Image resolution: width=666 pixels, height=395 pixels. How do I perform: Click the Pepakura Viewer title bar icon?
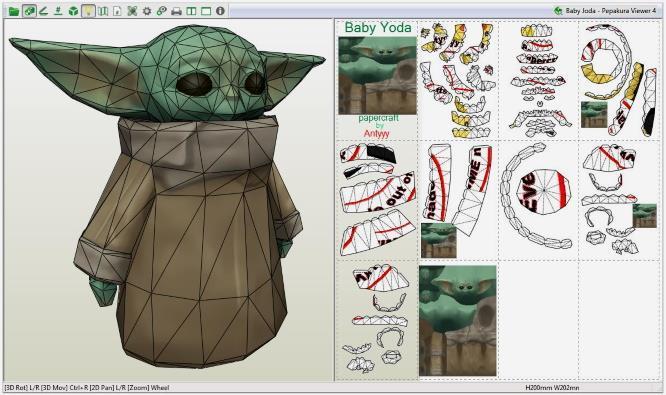coord(558,11)
